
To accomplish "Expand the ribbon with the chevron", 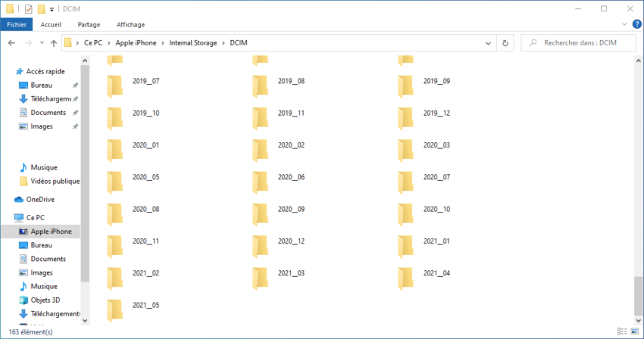I will [624, 24].
